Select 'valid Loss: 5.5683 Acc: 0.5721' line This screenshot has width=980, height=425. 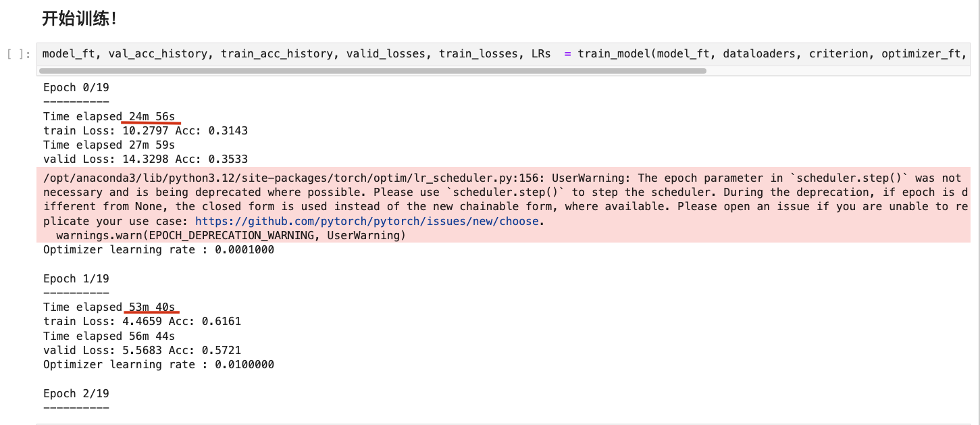point(143,351)
